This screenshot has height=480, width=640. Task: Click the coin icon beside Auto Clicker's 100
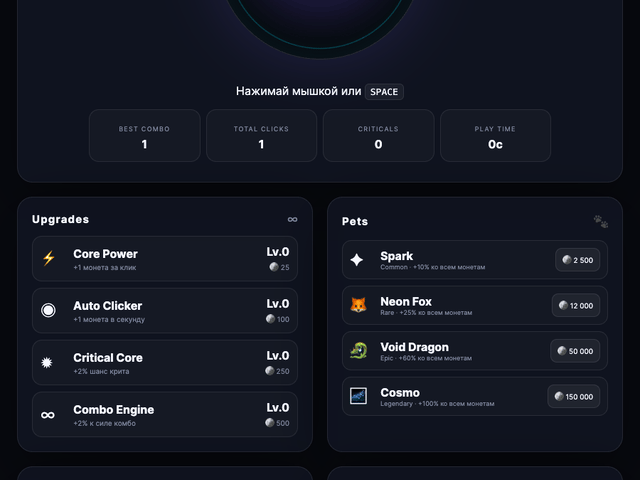click(x=270, y=319)
